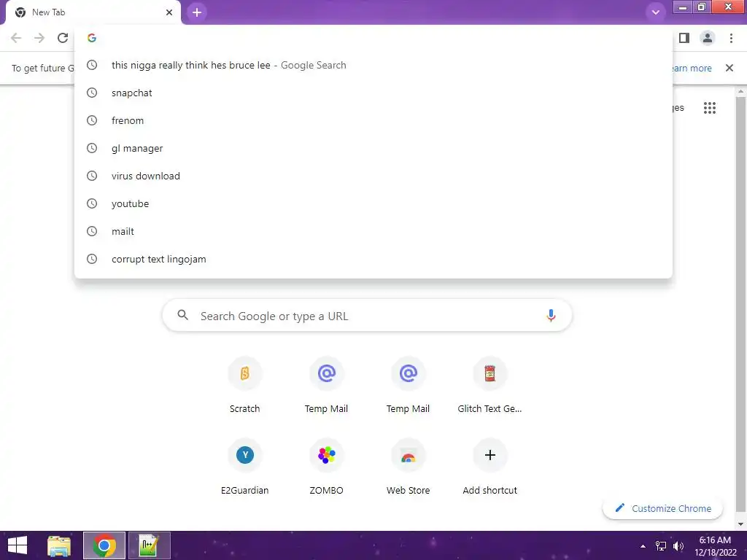Go back with the back arrow
The height and width of the screenshot is (560, 747).
(x=16, y=38)
